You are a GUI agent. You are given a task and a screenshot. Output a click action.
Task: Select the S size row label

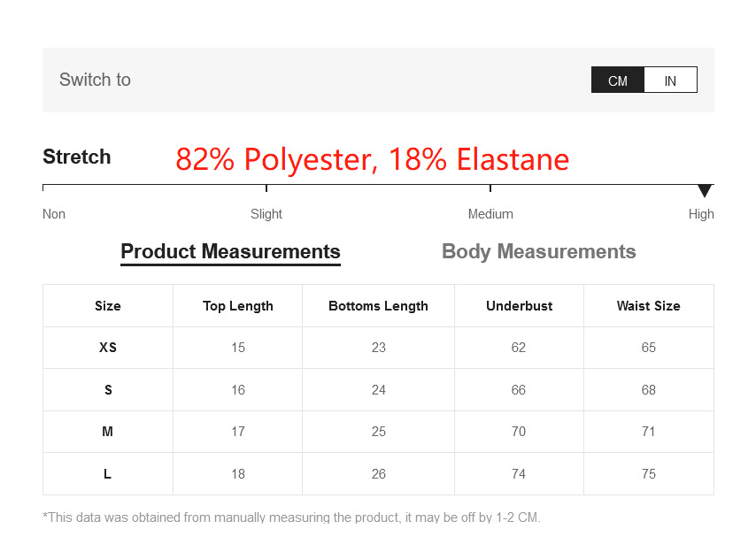[108, 390]
